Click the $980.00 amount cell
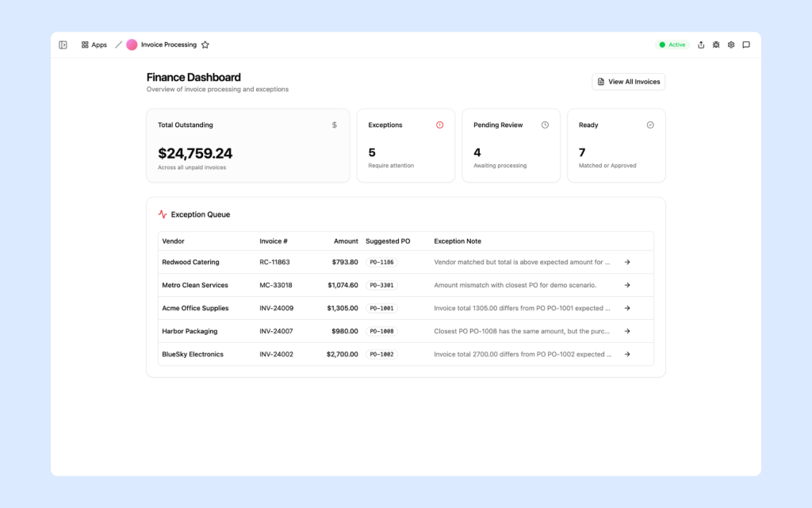 (345, 331)
